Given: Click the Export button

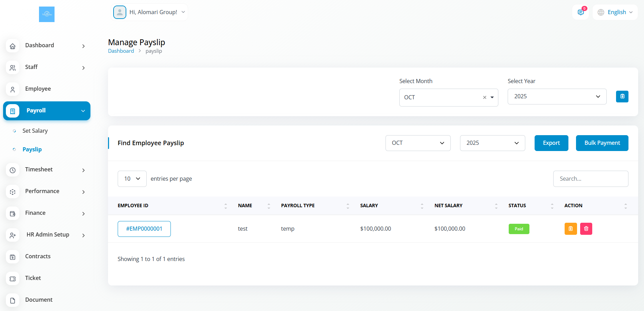Looking at the screenshot, I should 551,143.
